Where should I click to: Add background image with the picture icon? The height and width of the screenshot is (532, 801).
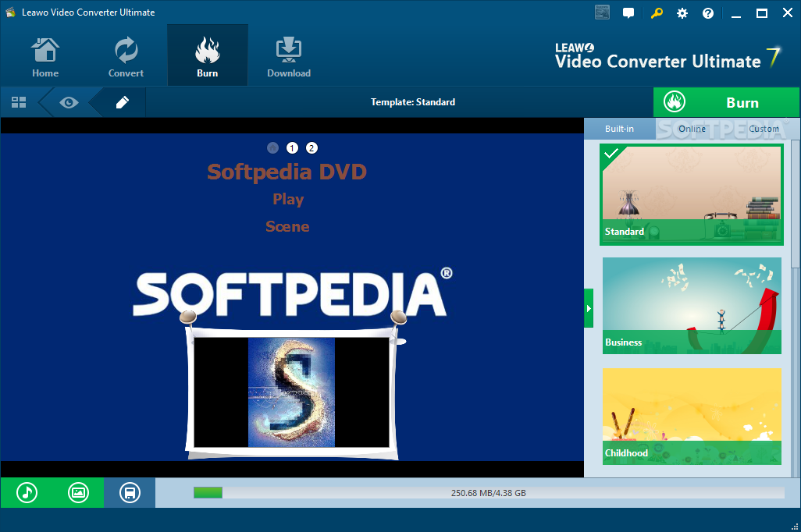(x=78, y=493)
